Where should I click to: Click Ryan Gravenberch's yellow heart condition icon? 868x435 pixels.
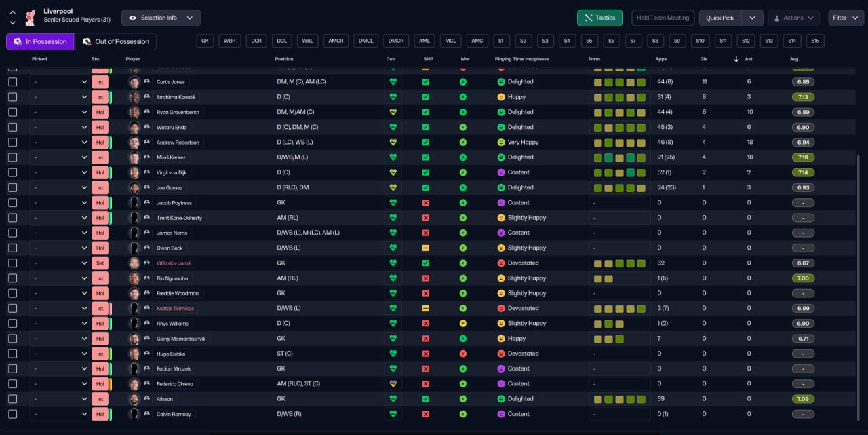pyautogui.click(x=393, y=112)
